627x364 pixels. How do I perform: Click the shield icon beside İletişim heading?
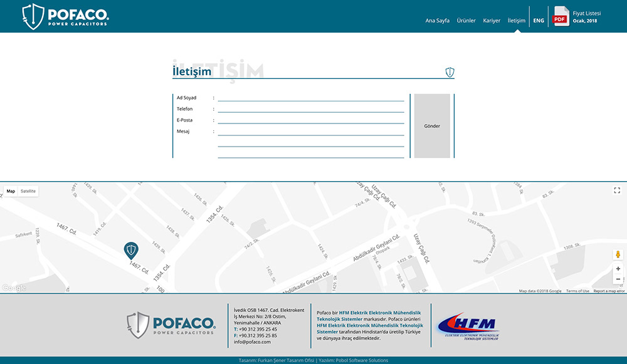[450, 72]
